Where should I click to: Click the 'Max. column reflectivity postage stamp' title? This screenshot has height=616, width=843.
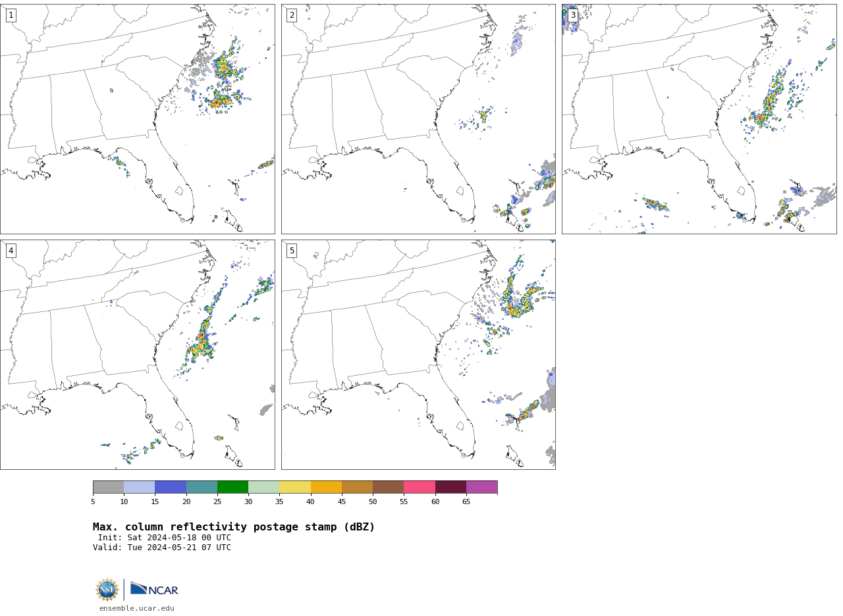[234, 527]
